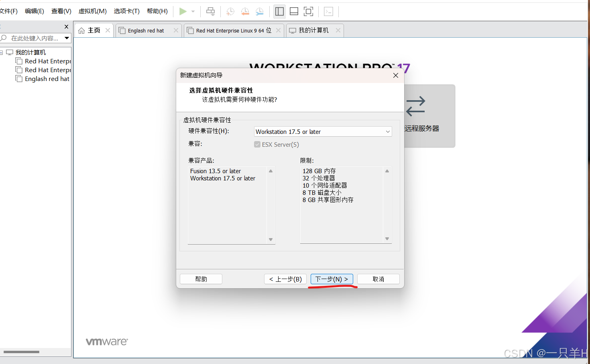Click the 128 GB 内存 limit line
This screenshot has width=590, height=364.
319,171
